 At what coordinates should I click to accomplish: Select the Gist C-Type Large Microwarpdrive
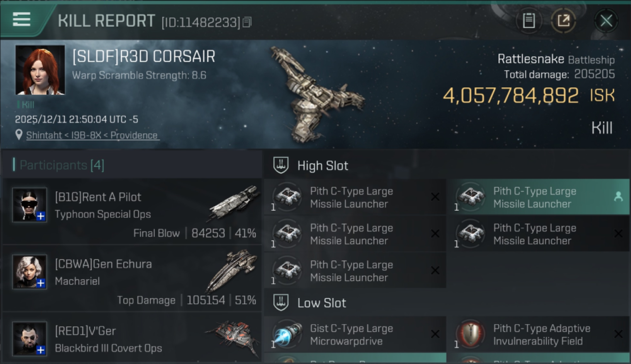[x=355, y=334]
